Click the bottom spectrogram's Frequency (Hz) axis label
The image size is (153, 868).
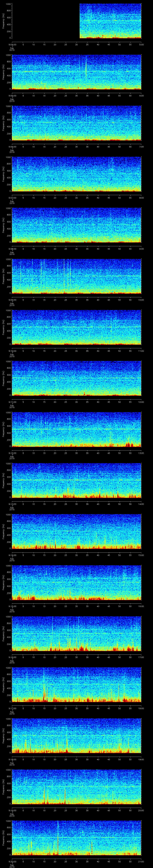click(3, 838)
